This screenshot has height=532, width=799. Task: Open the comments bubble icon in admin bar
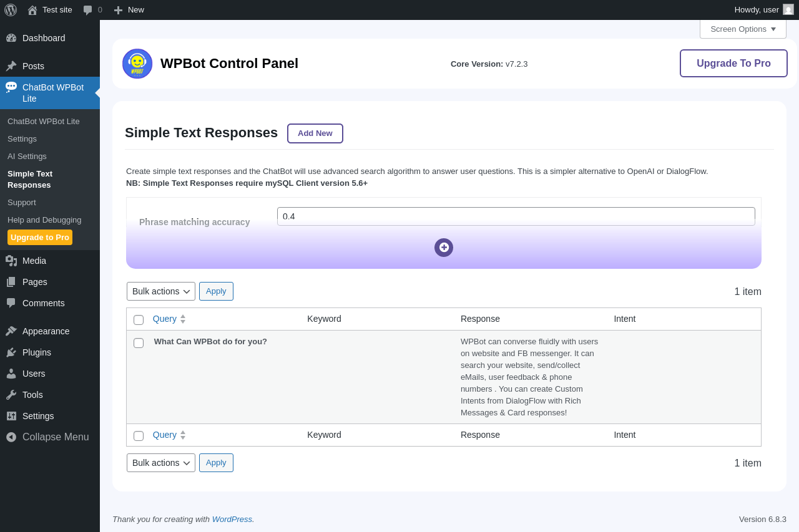click(88, 10)
